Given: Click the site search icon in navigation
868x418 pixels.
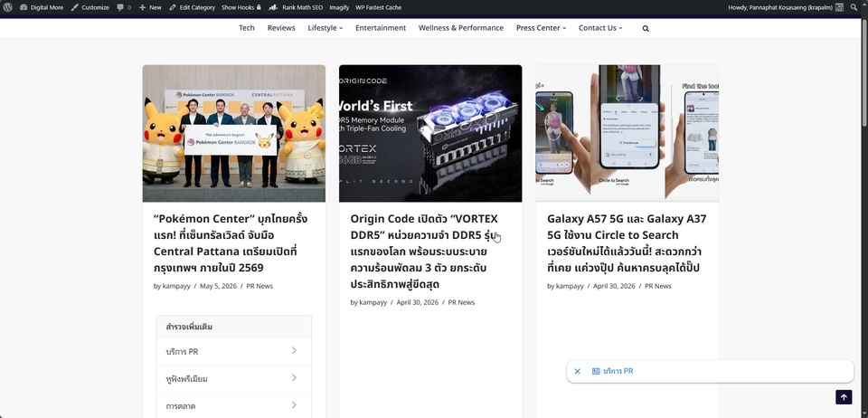Looking at the screenshot, I should 646,28.
